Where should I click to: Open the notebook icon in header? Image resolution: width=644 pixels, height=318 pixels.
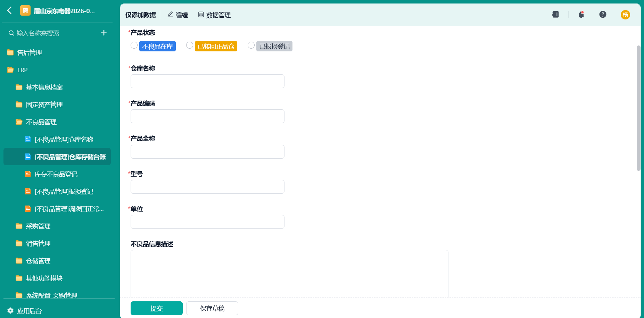pyautogui.click(x=555, y=15)
